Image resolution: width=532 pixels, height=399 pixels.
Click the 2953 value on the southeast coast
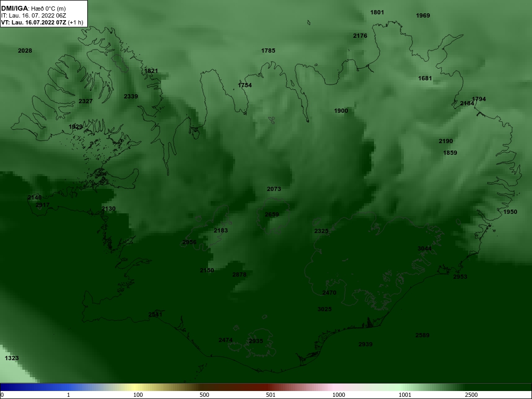(460, 277)
